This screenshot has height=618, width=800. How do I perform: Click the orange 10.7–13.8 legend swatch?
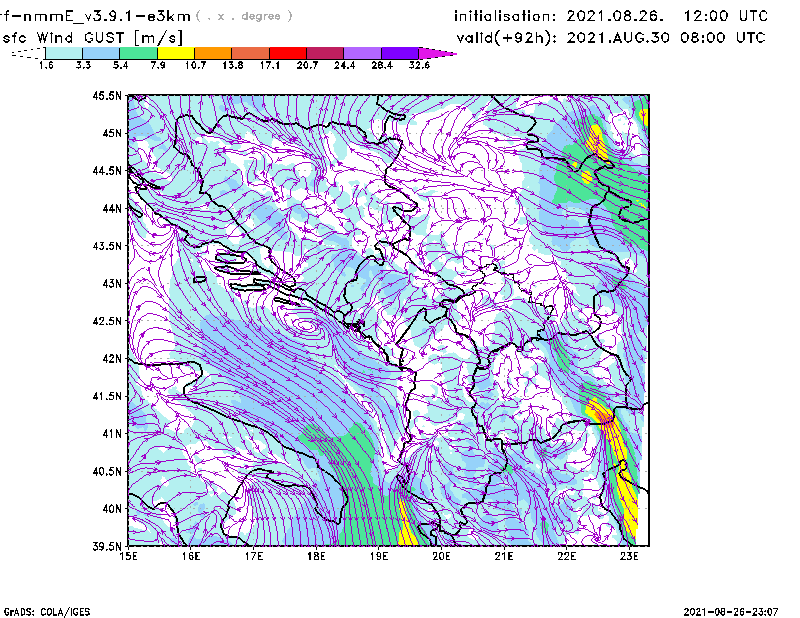pyautogui.click(x=213, y=53)
